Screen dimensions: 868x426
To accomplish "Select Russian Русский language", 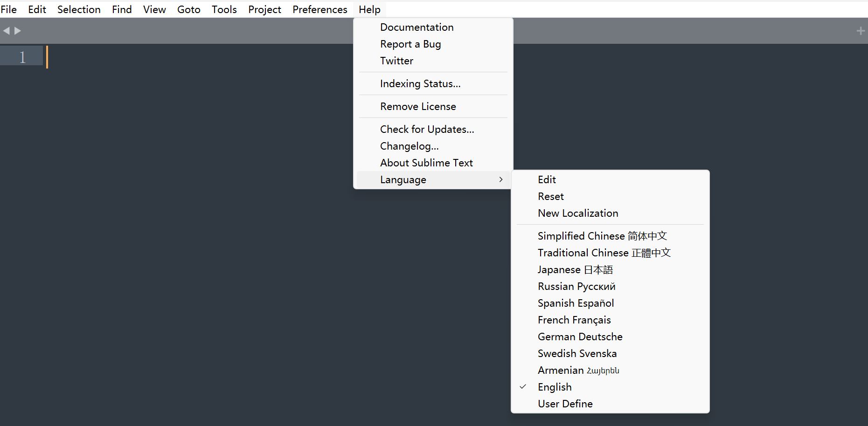I will coord(610,286).
